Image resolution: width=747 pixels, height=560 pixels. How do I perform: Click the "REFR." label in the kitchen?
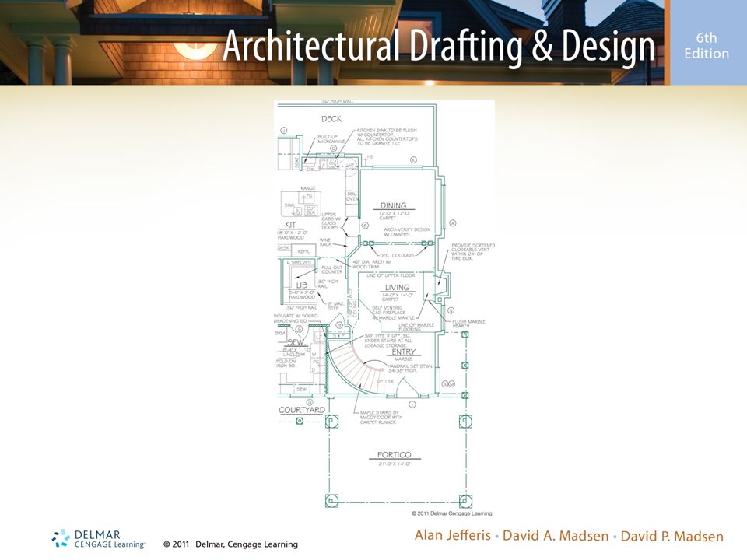(x=303, y=251)
